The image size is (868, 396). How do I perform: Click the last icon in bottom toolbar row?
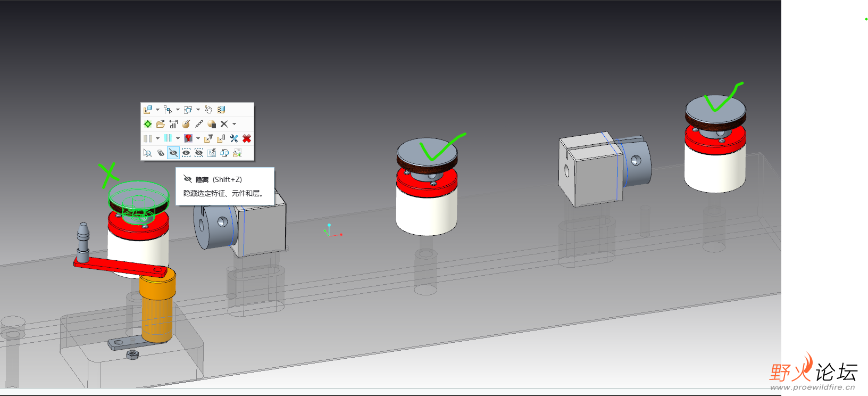[237, 153]
